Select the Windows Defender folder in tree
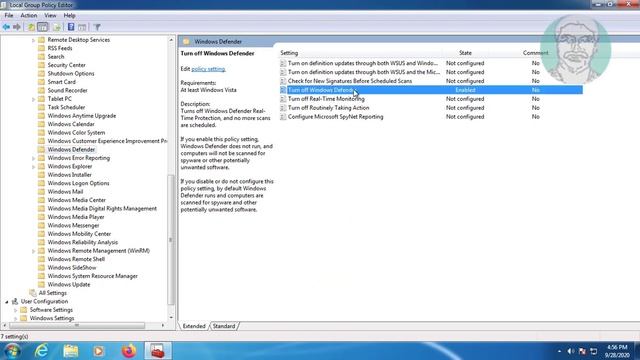 click(x=71, y=149)
